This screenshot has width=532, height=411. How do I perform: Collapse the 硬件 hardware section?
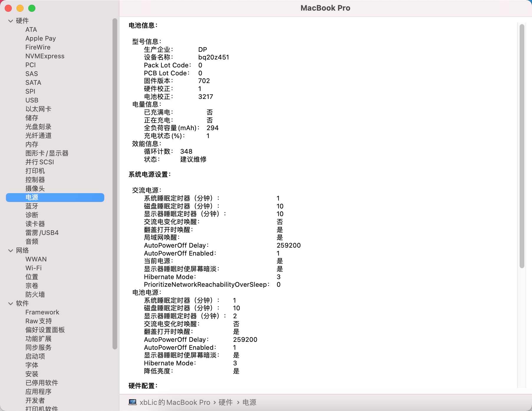11,21
